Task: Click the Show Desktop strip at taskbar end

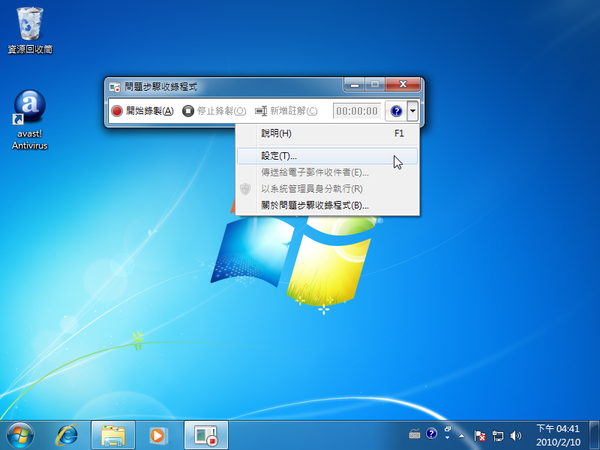Action: 594,435
